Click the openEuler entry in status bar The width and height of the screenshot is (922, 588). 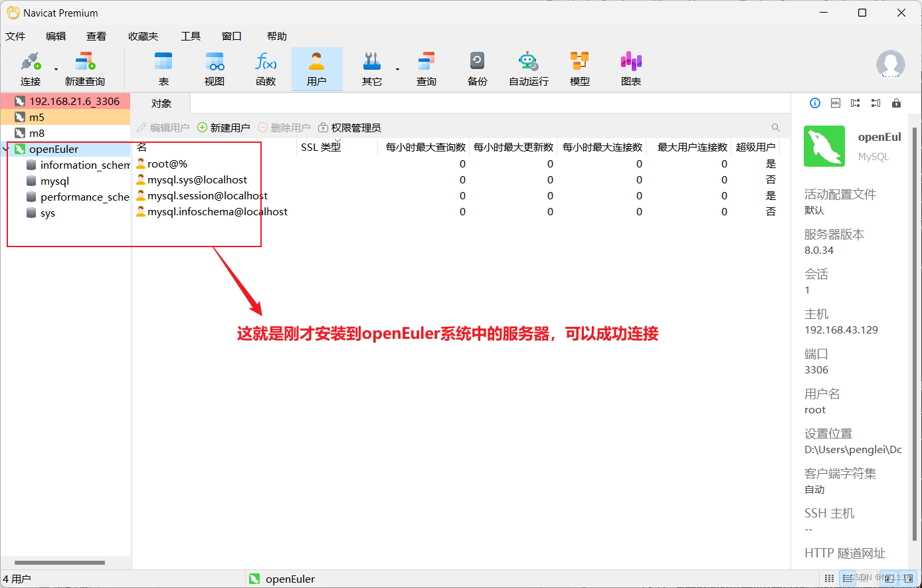coord(282,579)
